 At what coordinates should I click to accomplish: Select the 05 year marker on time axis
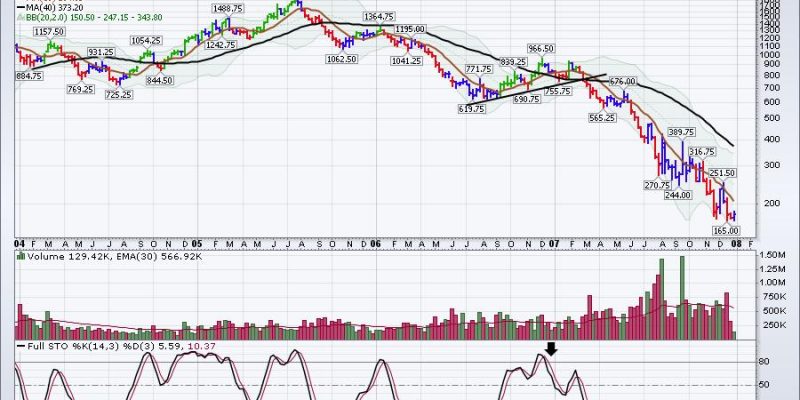click(x=197, y=244)
